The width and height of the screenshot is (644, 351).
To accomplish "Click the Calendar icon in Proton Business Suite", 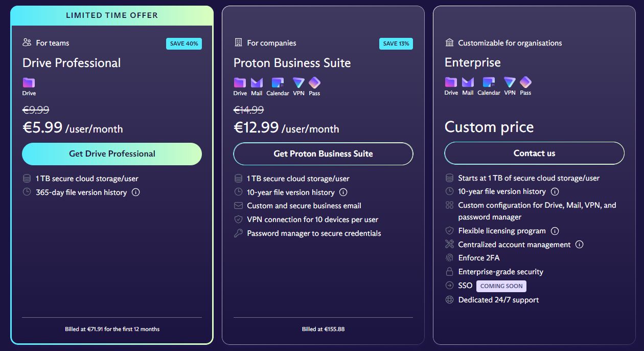I will (x=278, y=83).
